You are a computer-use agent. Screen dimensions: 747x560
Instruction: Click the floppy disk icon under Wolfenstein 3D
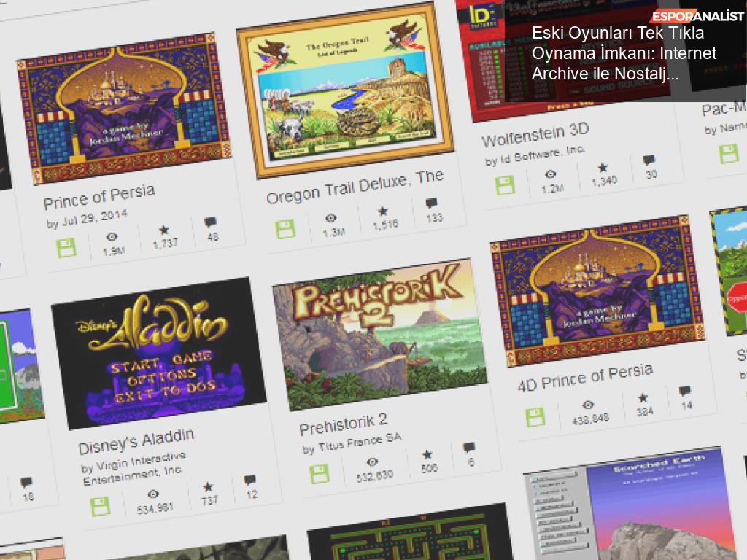[x=505, y=185]
